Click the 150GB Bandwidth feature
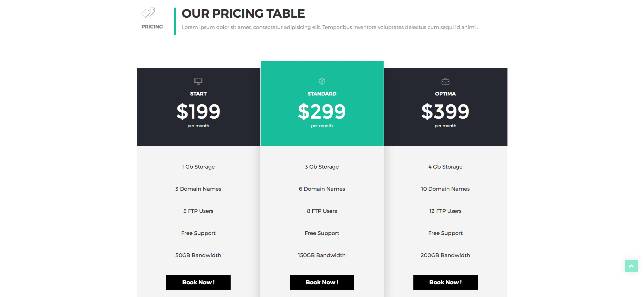 tap(322, 255)
